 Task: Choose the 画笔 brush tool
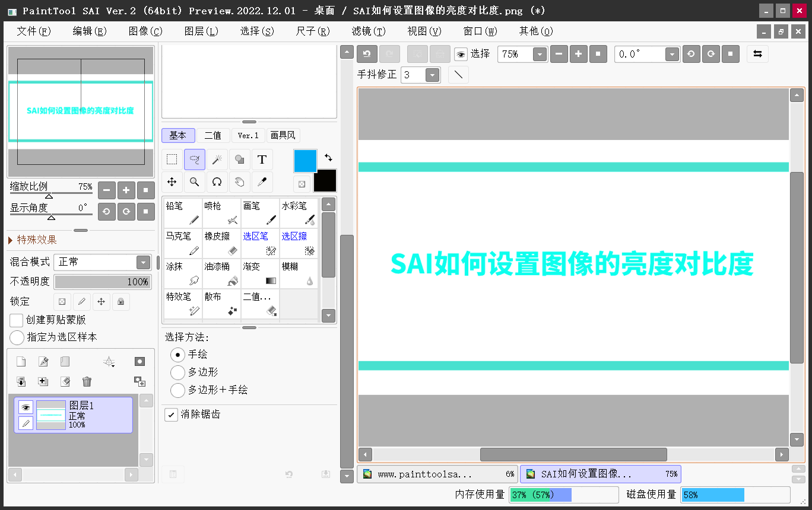(260, 213)
